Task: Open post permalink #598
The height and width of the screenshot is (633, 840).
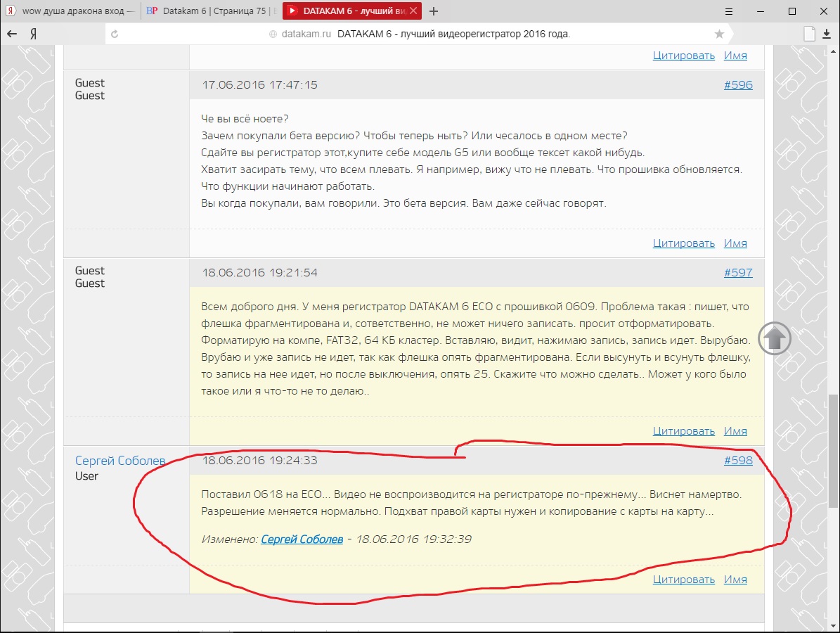Action: 737,461
